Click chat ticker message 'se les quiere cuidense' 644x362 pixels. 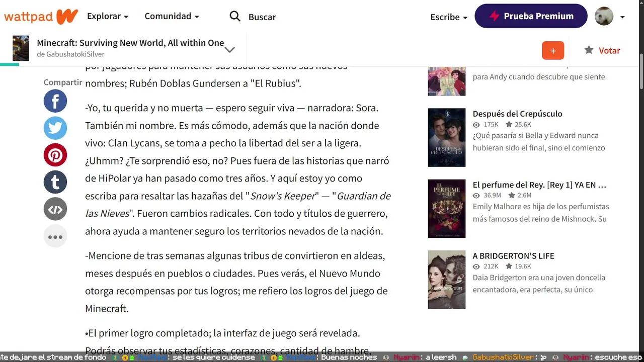tap(213, 357)
